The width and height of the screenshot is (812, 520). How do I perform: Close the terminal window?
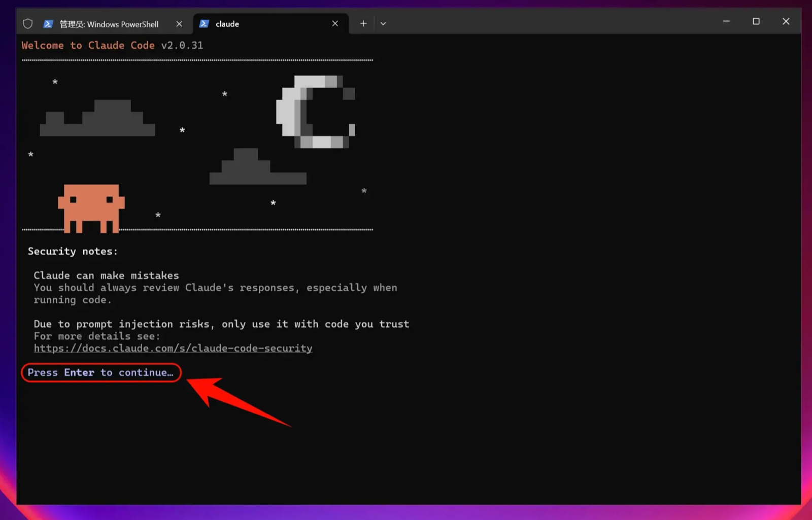click(786, 21)
